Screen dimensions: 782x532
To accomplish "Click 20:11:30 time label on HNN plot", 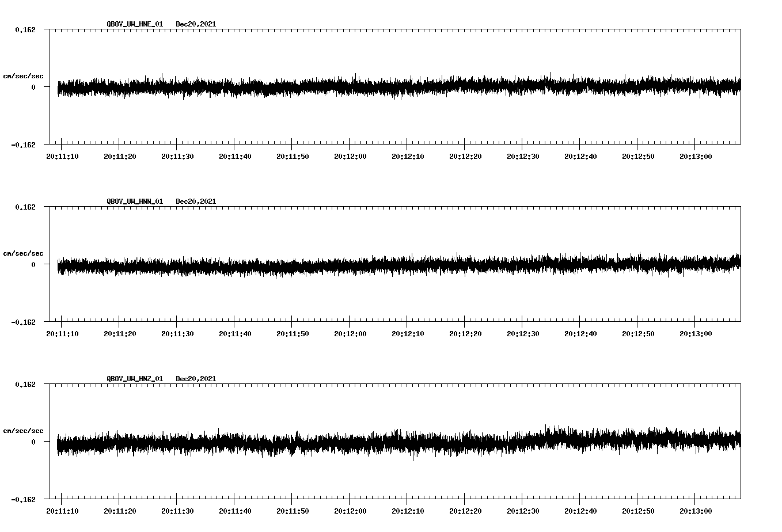I will (177, 334).
